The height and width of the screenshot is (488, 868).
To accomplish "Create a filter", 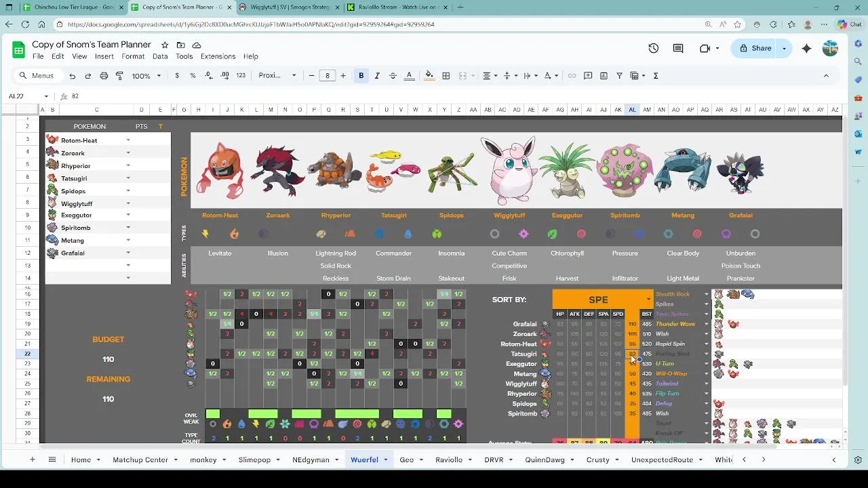I will pos(619,76).
